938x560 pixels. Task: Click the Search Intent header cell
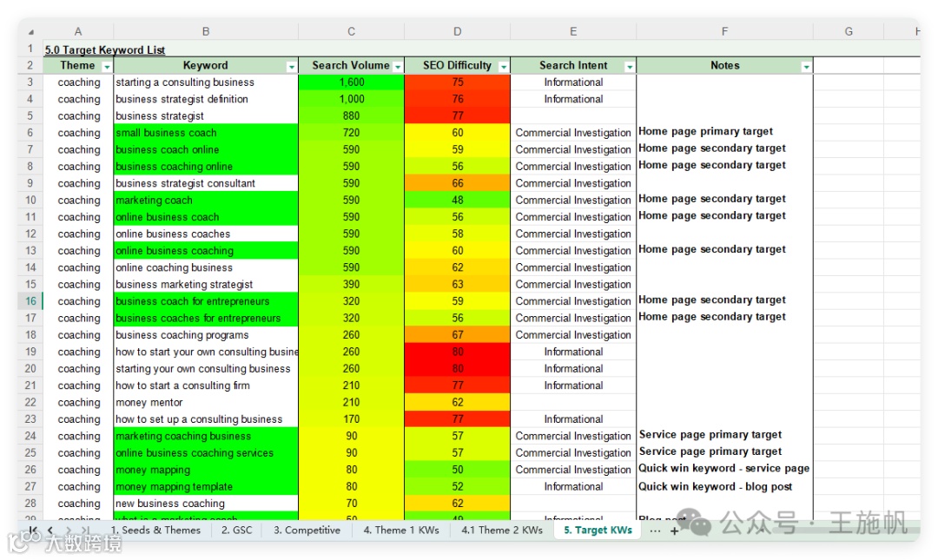(x=573, y=66)
